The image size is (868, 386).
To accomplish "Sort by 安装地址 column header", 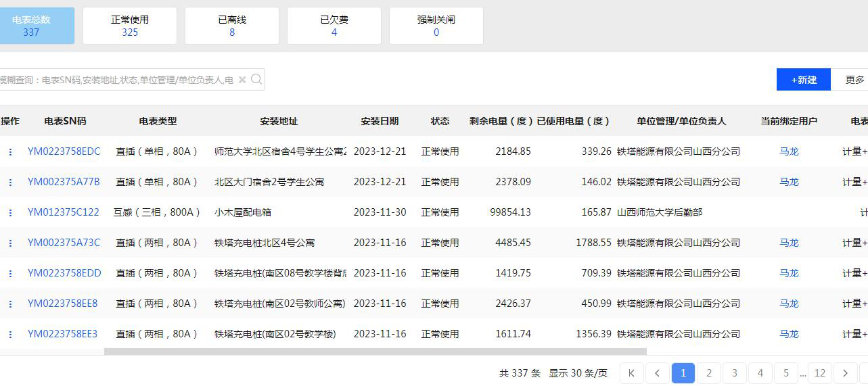I will click(x=279, y=121).
